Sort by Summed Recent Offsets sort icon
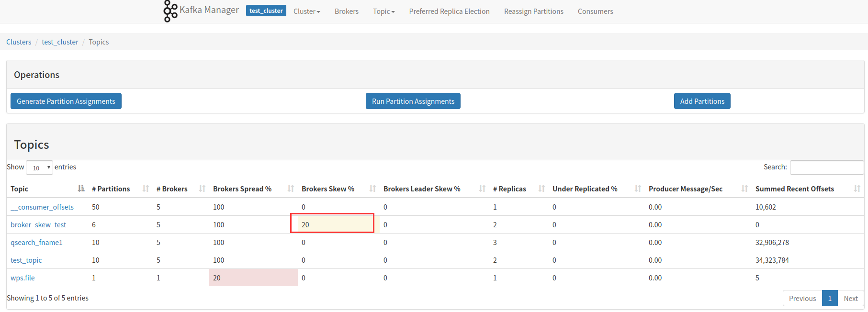The height and width of the screenshot is (312, 868). pos(857,189)
